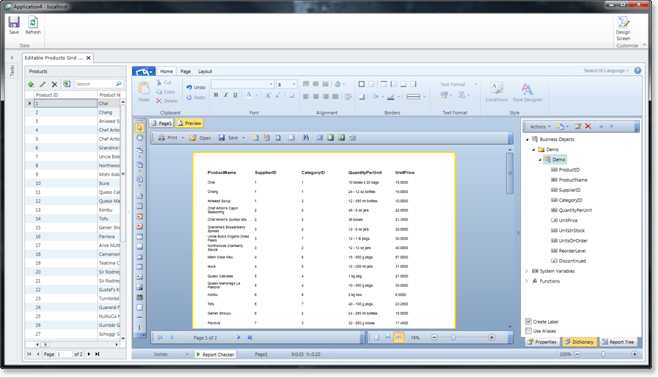This screenshot has height=377, width=658.
Task: Toggle all borders button in Borders group
Action: pos(361,84)
